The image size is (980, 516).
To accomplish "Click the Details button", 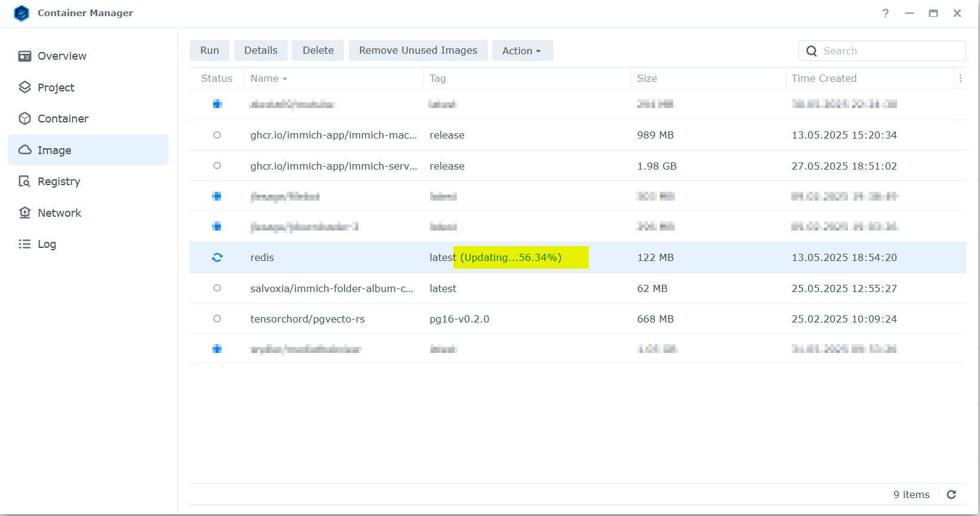I will coord(261,51).
